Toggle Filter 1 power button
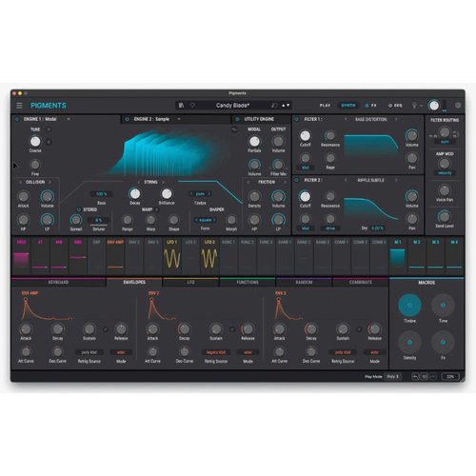476x476 pixels. click(x=297, y=119)
